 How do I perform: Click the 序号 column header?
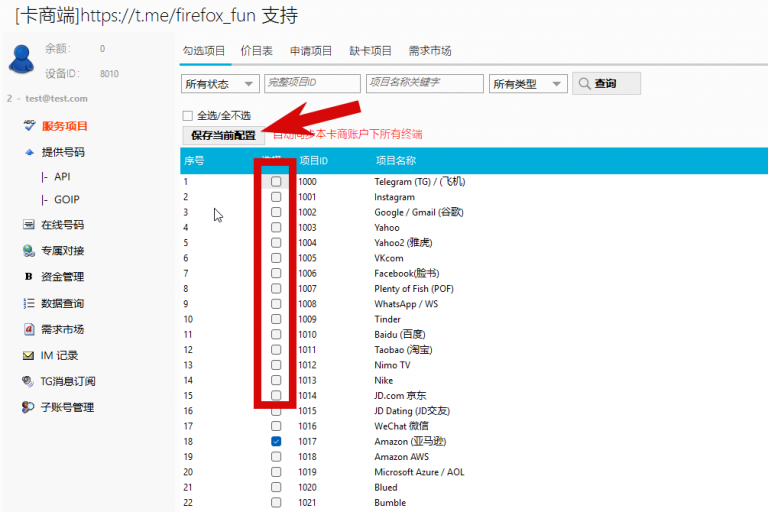pos(194,161)
